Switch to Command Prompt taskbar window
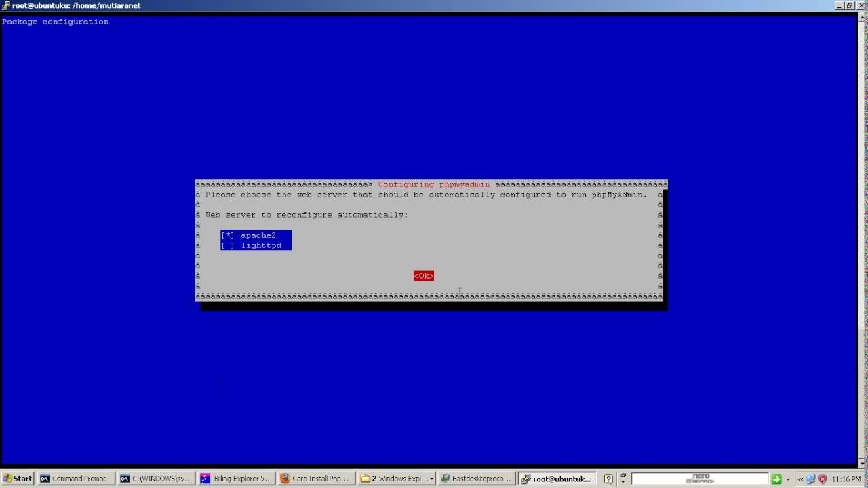This screenshot has height=488, width=868. coord(75,479)
